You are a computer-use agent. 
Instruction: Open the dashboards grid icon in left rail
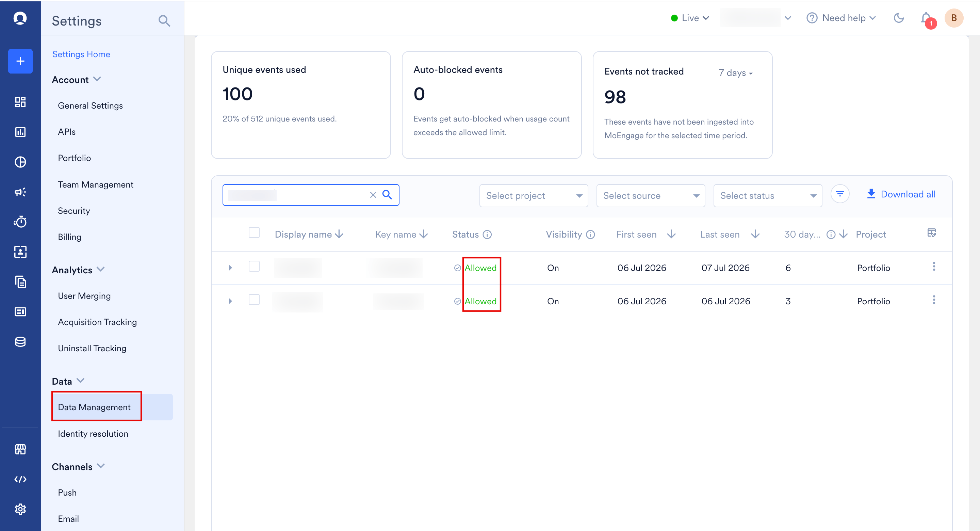(x=20, y=102)
